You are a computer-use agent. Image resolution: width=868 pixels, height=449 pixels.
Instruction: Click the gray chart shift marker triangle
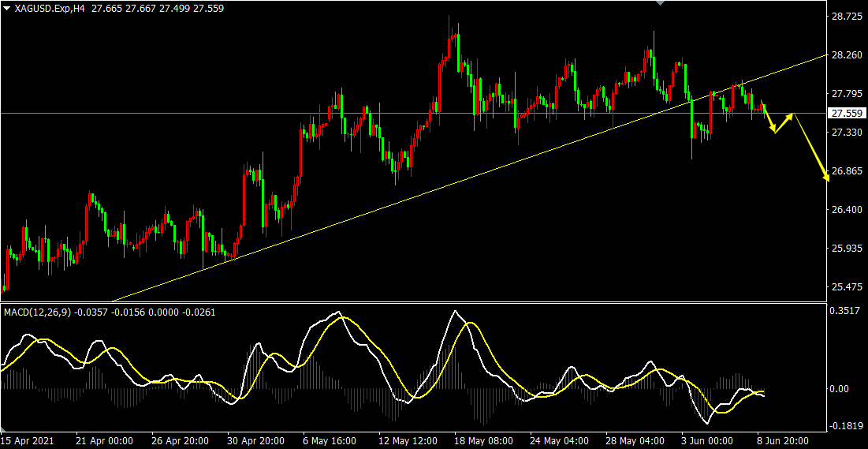point(660,3)
